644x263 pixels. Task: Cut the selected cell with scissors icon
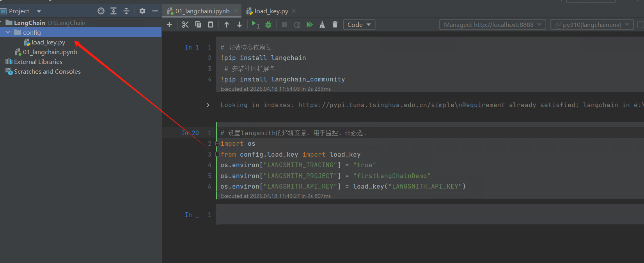tap(185, 25)
